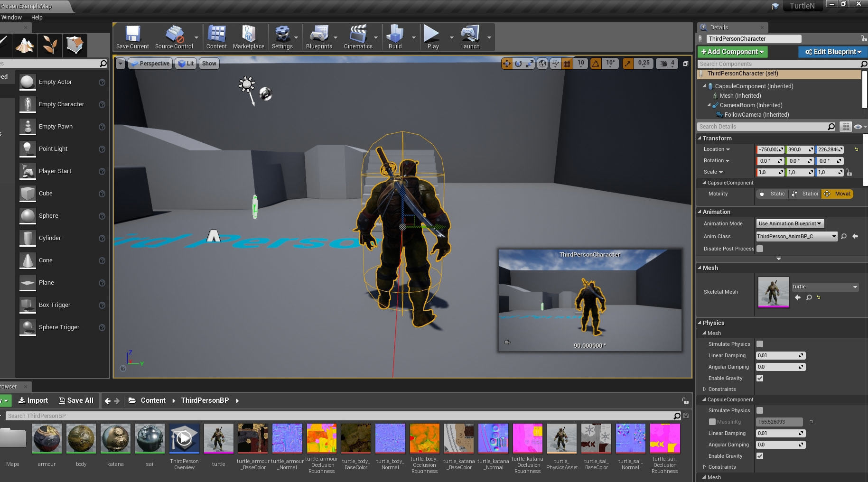The width and height of the screenshot is (868, 482).
Task: Open the Blueprints toolbar icon
Action: [319, 37]
